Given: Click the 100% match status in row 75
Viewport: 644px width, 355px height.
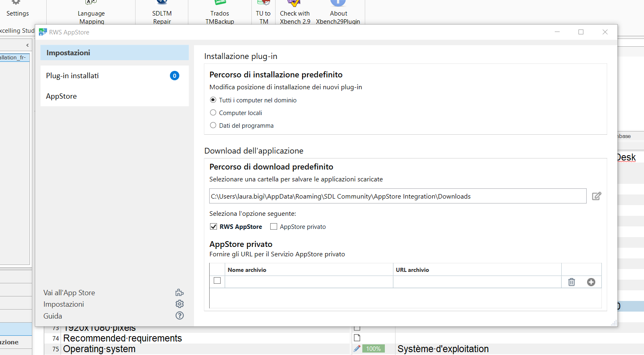Looking at the screenshot, I should coord(373,349).
